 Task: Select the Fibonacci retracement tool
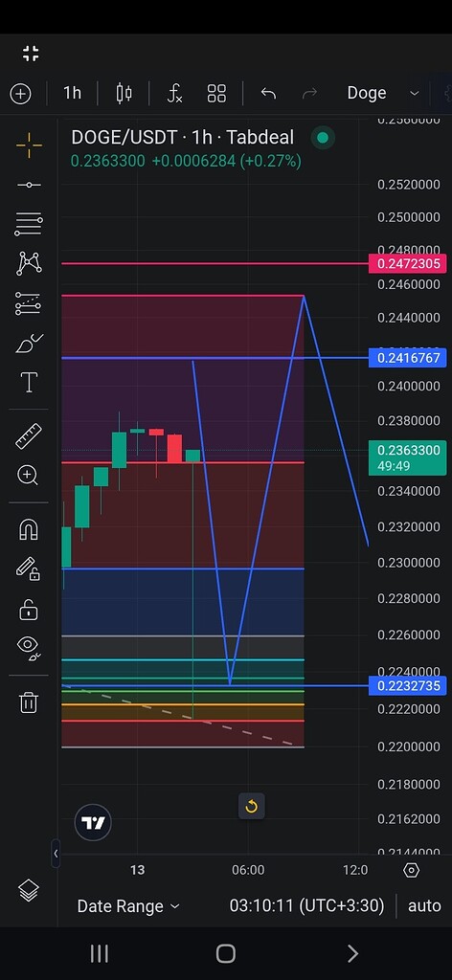pyautogui.click(x=29, y=223)
